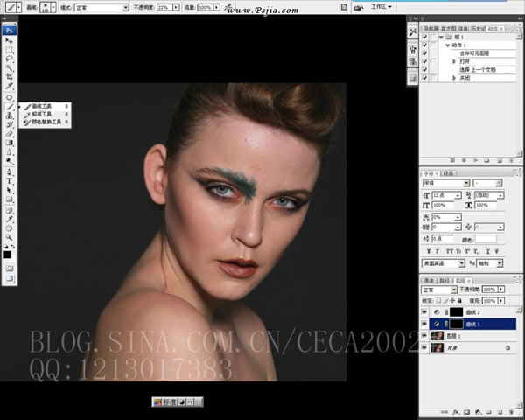The width and height of the screenshot is (525, 420).
Task: Open layer blend mode dropdown 正常
Action: pyautogui.click(x=454, y=290)
